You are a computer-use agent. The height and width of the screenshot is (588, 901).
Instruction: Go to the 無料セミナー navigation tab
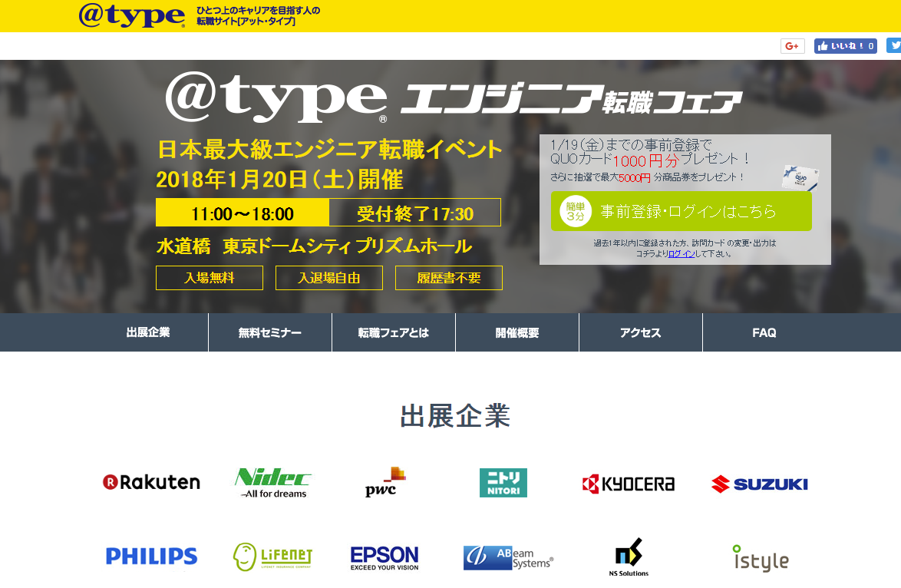(x=270, y=332)
